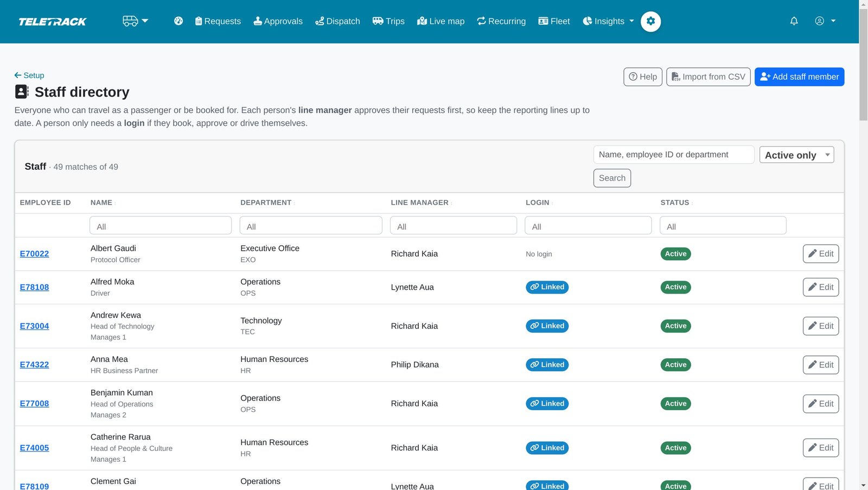
Task: Click Active badge for Alfred Moka
Action: point(675,287)
